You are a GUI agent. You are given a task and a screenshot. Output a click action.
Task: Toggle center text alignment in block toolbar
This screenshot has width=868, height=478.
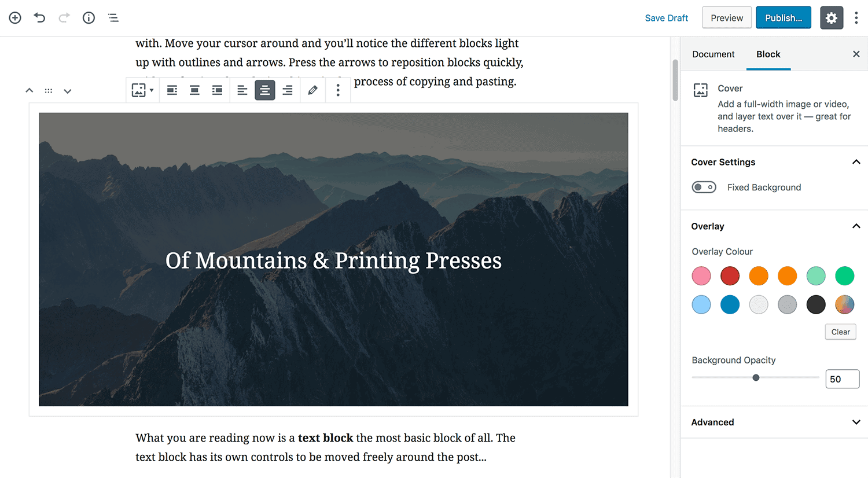coord(265,90)
